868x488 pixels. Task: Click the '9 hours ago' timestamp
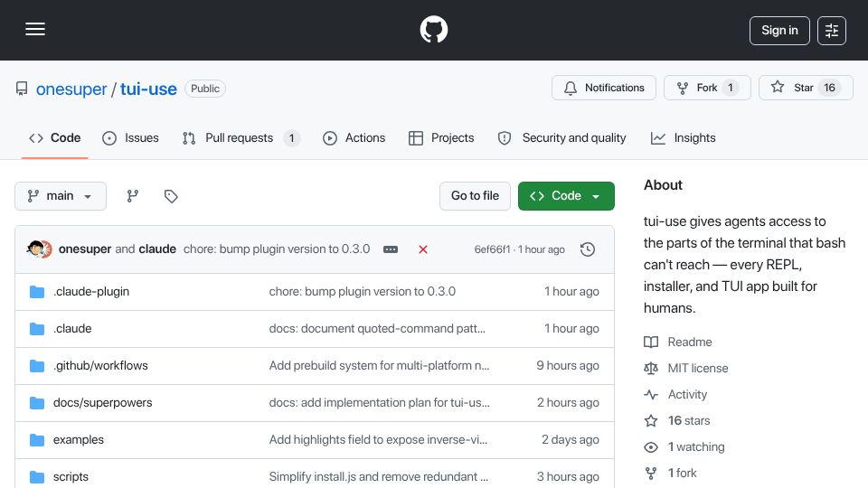[568, 366]
